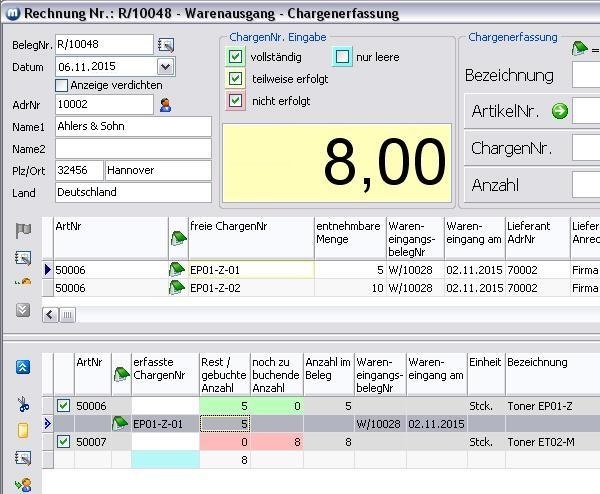Toggle the 'vollständig' checkbox

click(x=236, y=57)
